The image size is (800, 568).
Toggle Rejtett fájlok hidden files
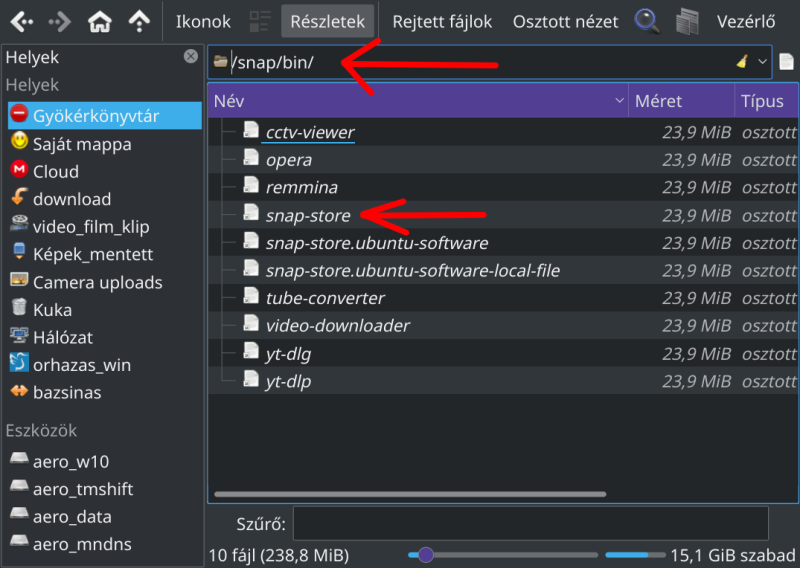click(442, 22)
